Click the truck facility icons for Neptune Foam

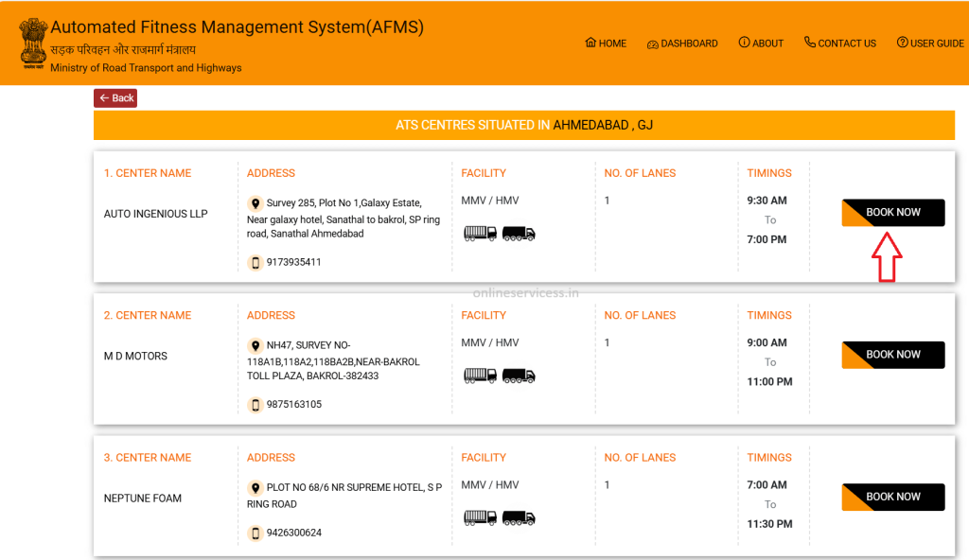pos(499,517)
